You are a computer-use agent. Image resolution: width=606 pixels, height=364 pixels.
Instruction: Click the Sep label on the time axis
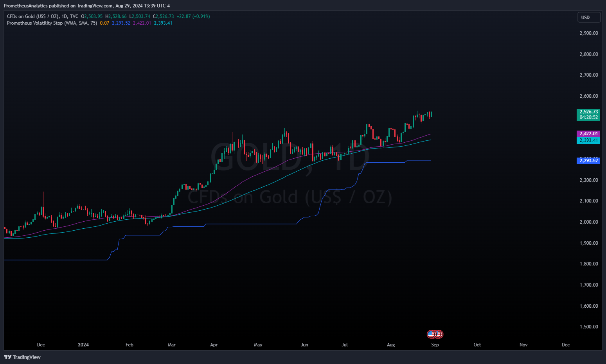435,345
